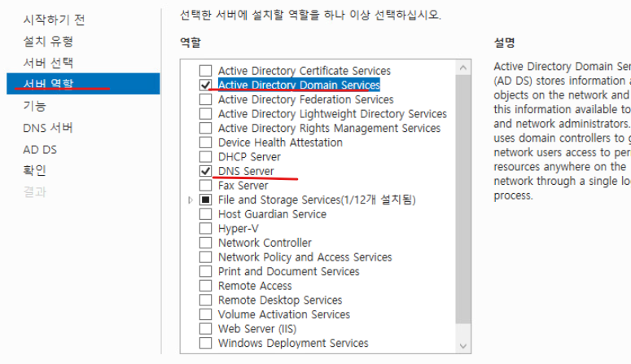Go to DNS 서버 step
Image resolution: width=631 pixels, height=364 pixels.
48,128
